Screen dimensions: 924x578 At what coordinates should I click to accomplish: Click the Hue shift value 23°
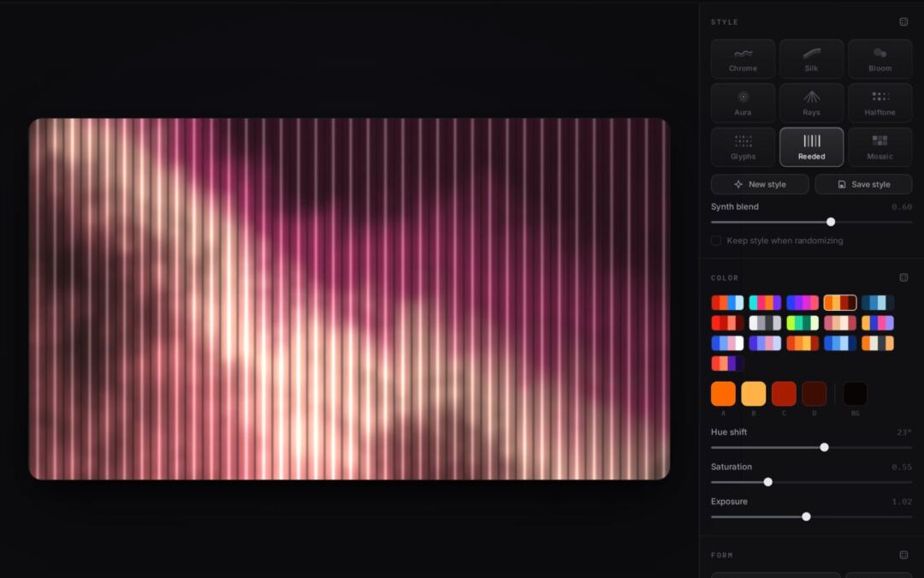click(x=904, y=432)
